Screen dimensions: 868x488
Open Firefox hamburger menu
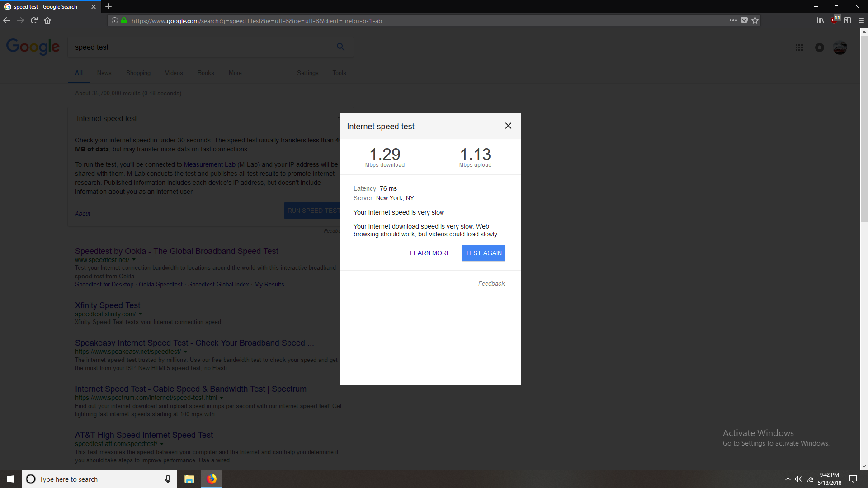[861, 20]
